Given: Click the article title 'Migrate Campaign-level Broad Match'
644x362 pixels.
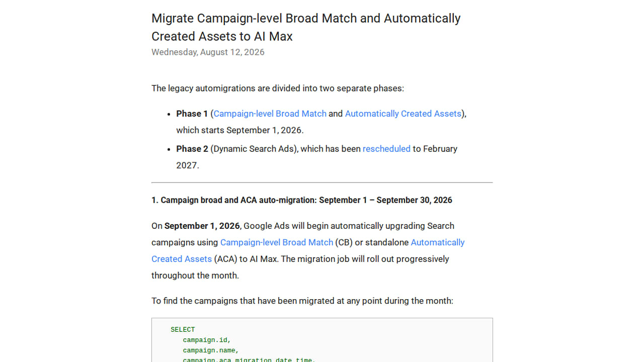Looking at the screenshot, I should click(x=306, y=27).
